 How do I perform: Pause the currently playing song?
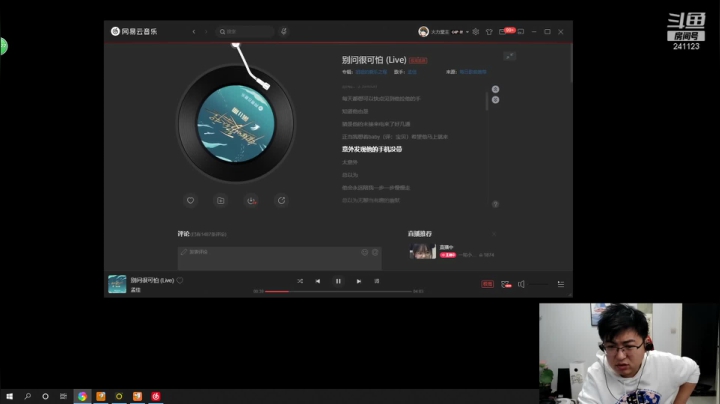click(x=338, y=281)
